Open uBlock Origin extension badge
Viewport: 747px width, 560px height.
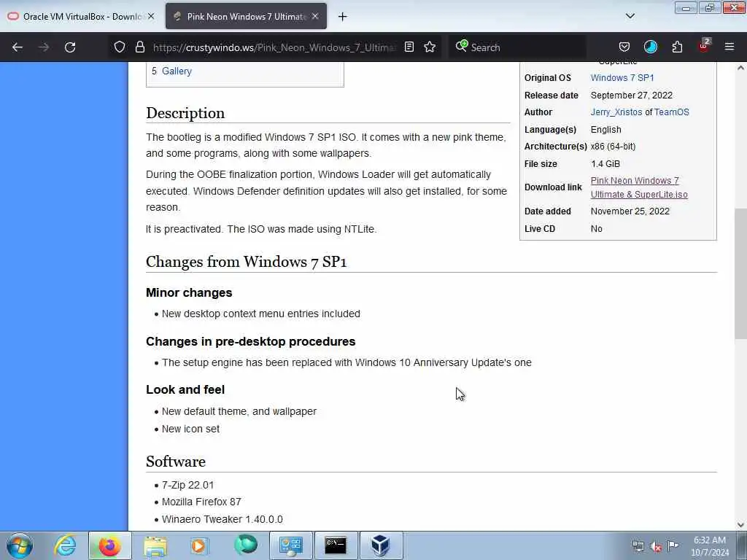[x=704, y=46]
